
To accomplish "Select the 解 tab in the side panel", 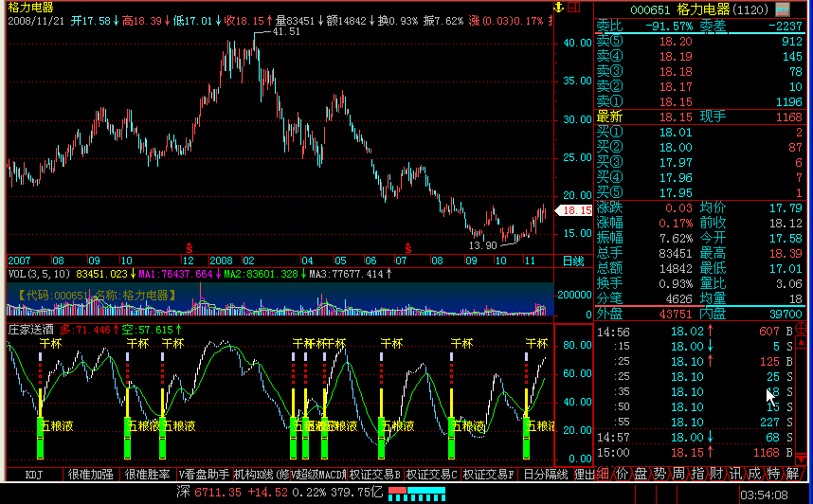I will pyautogui.click(x=793, y=474).
